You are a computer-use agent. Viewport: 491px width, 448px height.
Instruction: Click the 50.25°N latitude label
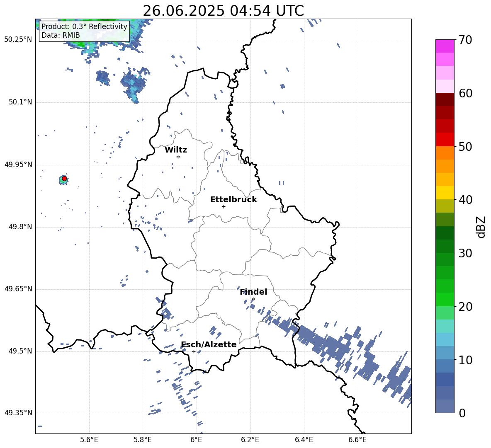[x=18, y=40]
